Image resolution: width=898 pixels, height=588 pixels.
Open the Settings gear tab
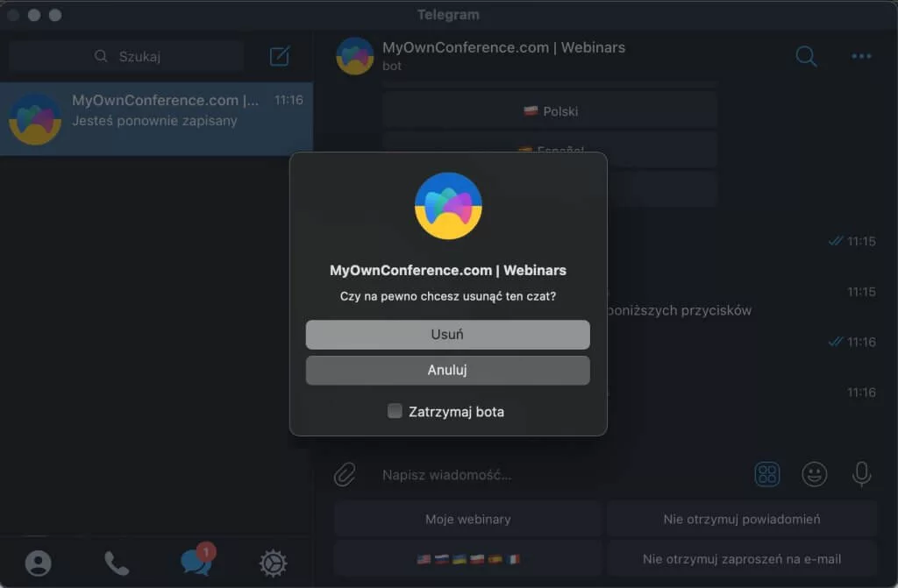(x=274, y=563)
